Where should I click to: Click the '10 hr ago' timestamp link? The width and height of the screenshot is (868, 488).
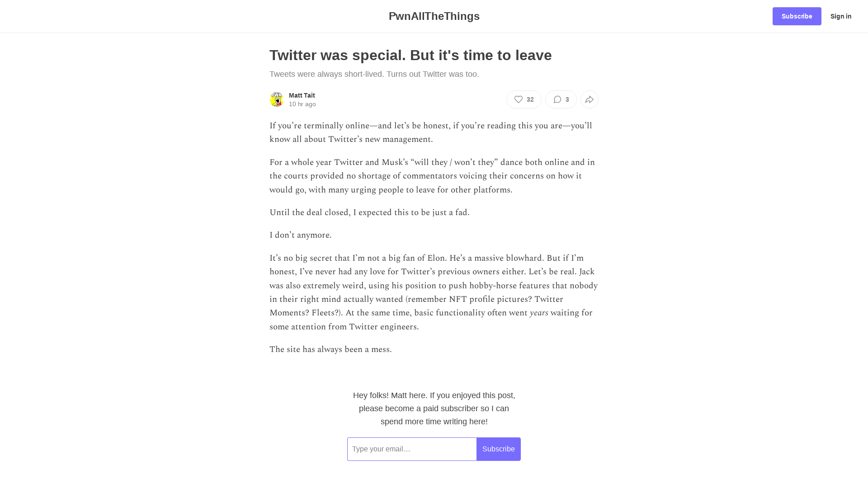click(302, 104)
